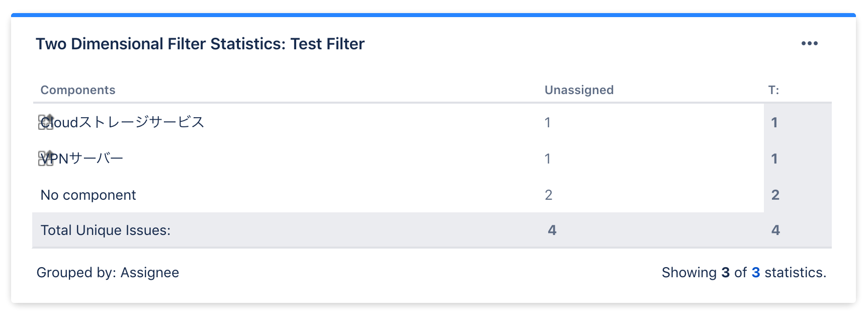Click the component icon beside Cloudストレージサービス
This screenshot has width=868, height=319.
click(x=46, y=121)
